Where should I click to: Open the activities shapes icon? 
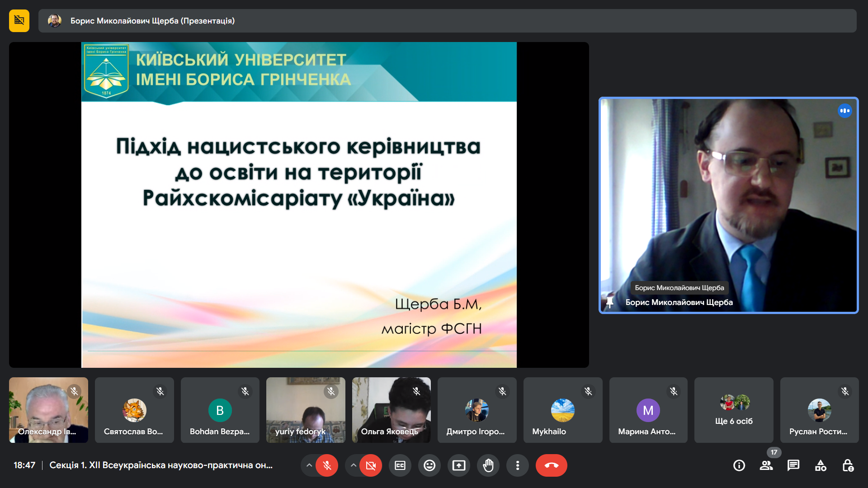pos(820,465)
